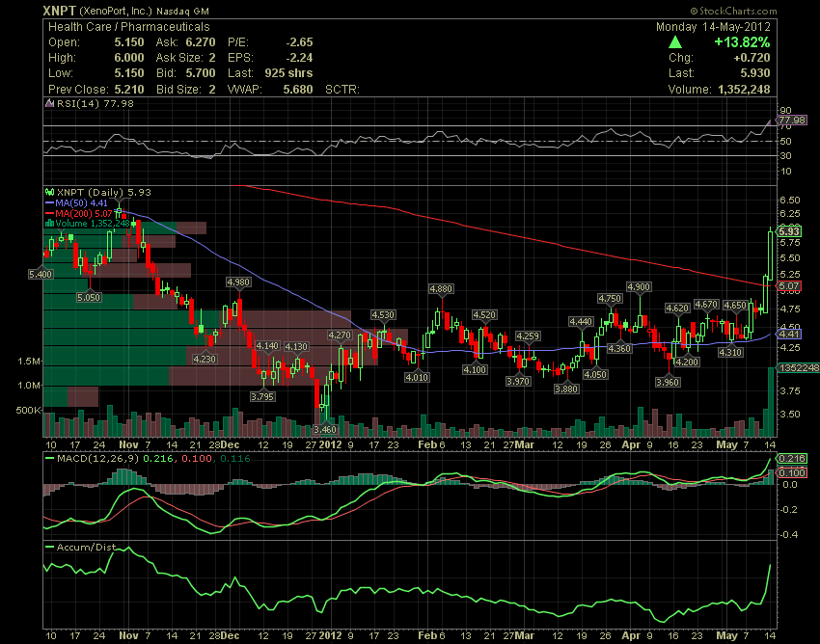Click the volume bars icon in the legend
Image resolution: width=820 pixels, height=644 pixels.
pyautogui.click(x=50, y=224)
